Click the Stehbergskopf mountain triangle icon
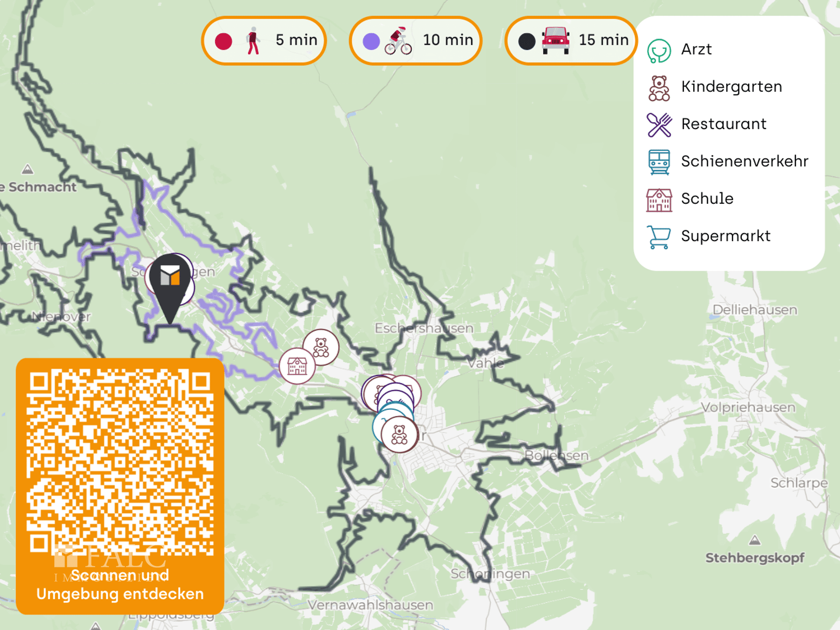Image resolution: width=840 pixels, height=630 pixels. (x=755, y=540)
